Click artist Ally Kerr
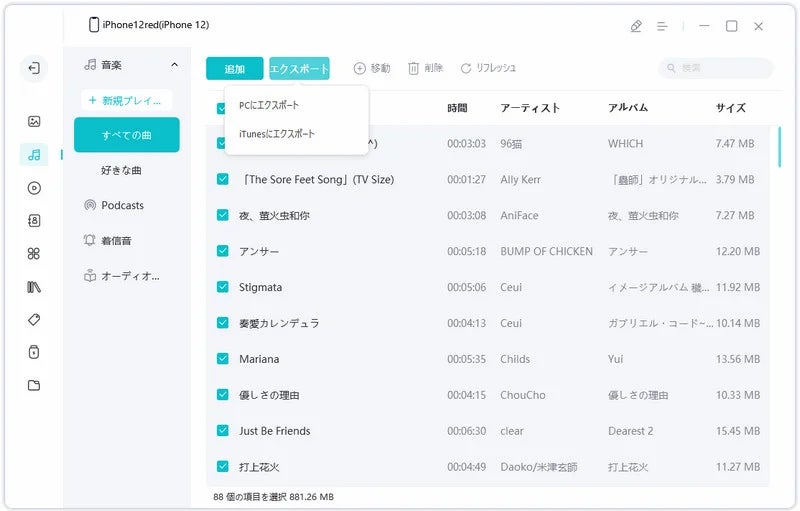The height and width of the screenshot is (511, 800). coord(520,180)
